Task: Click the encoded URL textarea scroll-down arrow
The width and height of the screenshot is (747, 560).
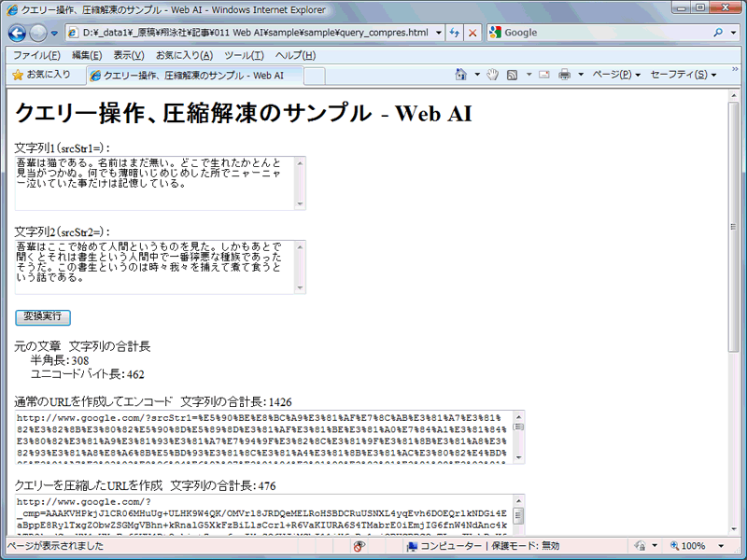Action: pyautogui.click(x=519, y=458)
